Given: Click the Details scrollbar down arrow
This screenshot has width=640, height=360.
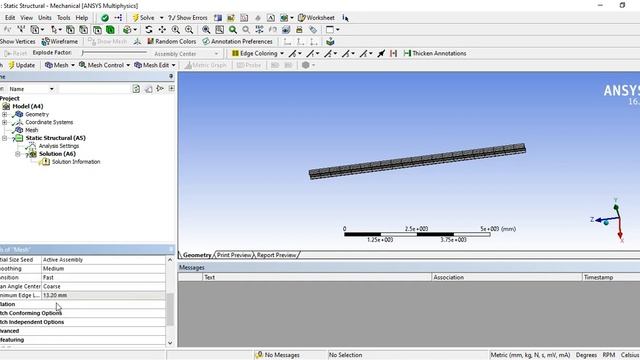Looking at the screenshot, I should pos(170,343).
